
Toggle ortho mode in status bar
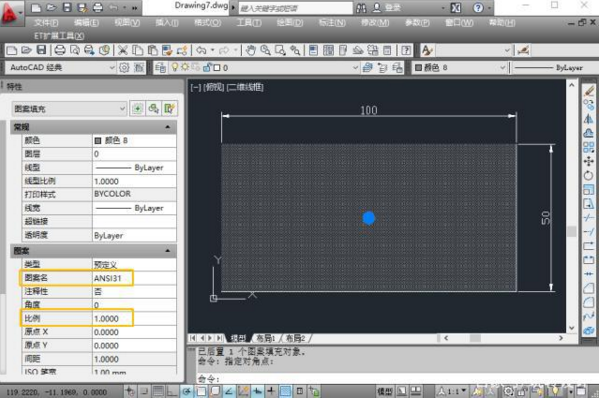pos(172,391)
